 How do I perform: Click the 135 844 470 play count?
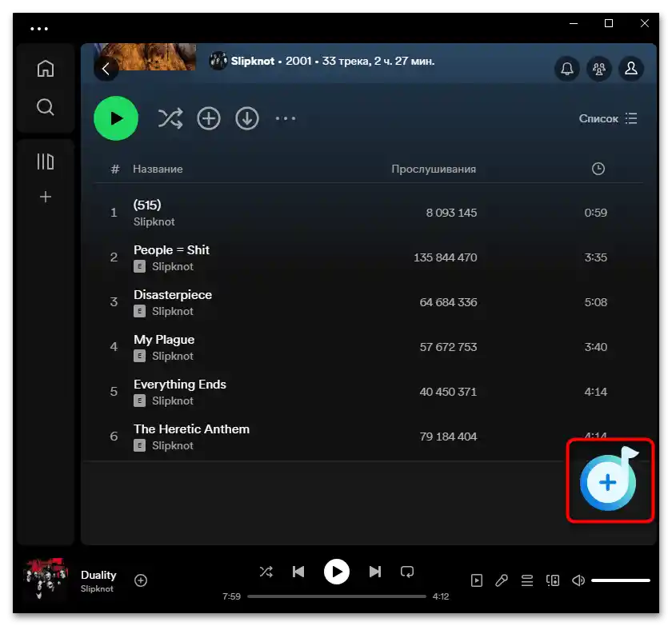[445, 257]
